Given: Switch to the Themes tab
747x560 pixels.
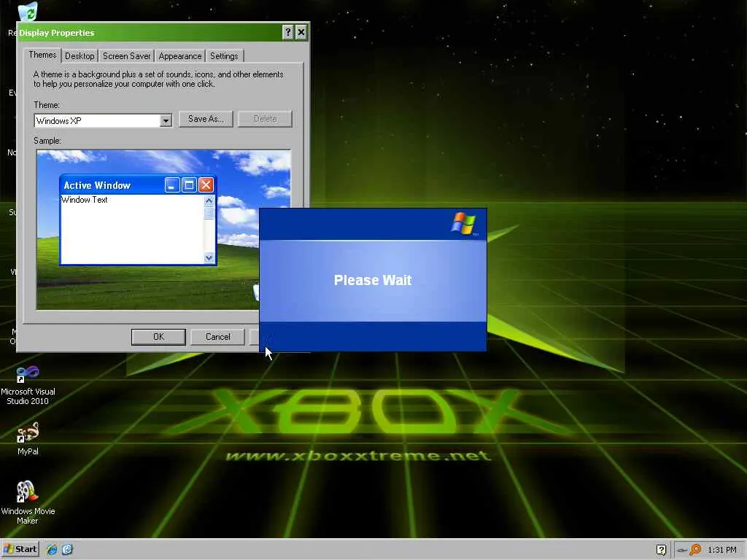Looking at the screenshot, I should pos(42,55).
